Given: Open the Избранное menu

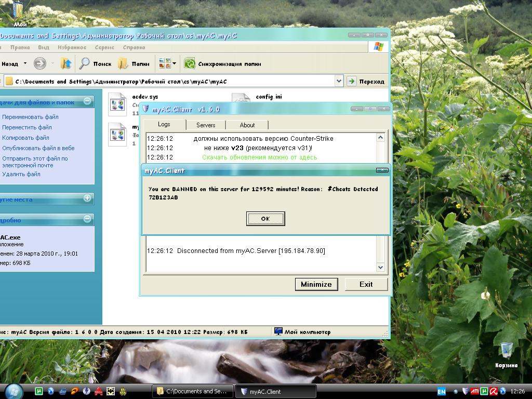Looking at the screenshot, I should (x=72, y=47).
